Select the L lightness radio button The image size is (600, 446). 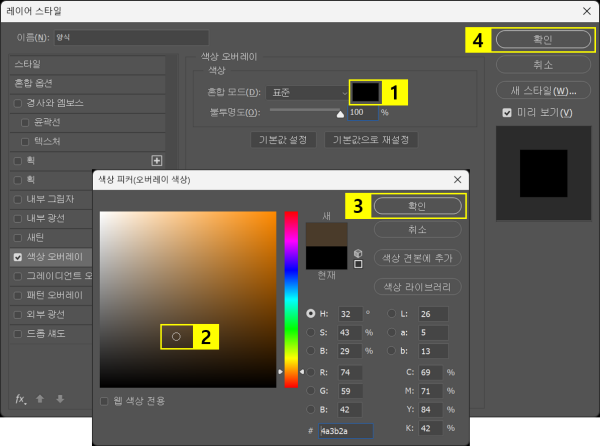[391, 314]
